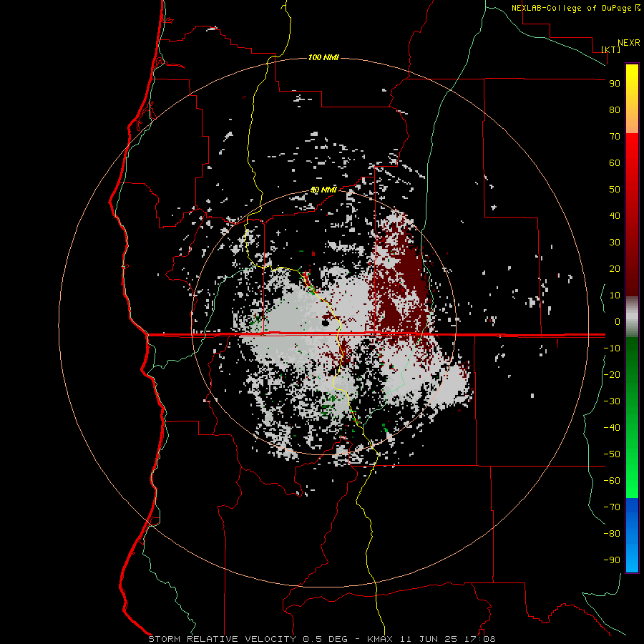Viewport: 644px width, 644px height.
Task: Click the -50 value on velocity scale
Action: 612,454
